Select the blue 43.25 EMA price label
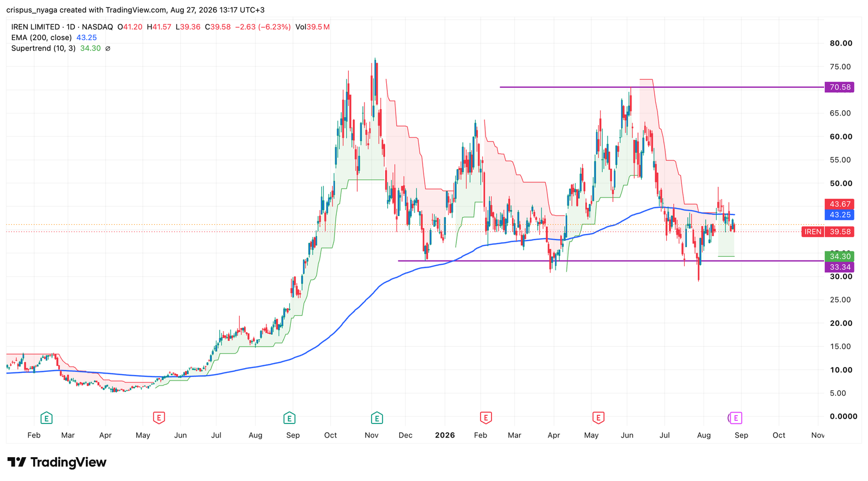This screenshot has height=481, width=868. pos(839,215)
